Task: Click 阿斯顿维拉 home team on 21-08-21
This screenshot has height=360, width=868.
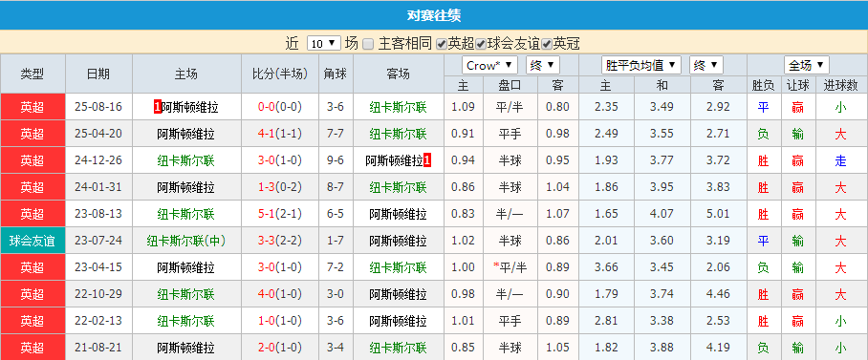Action: 186,348
